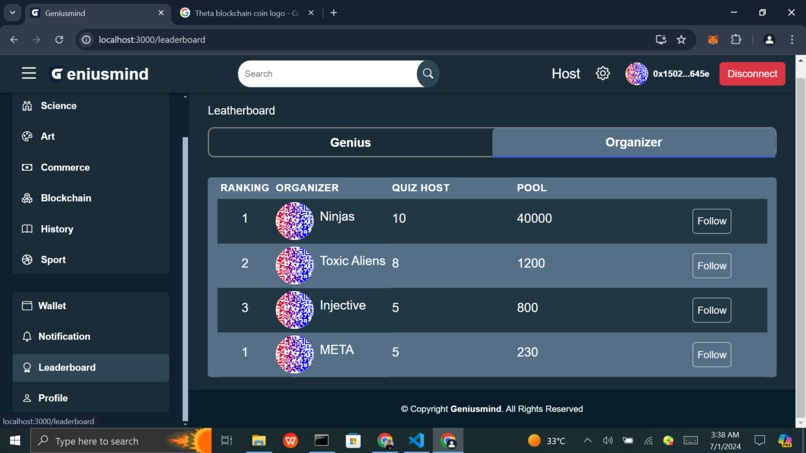
Task: Click the install app icon in address bar
Action: point(661,40)
